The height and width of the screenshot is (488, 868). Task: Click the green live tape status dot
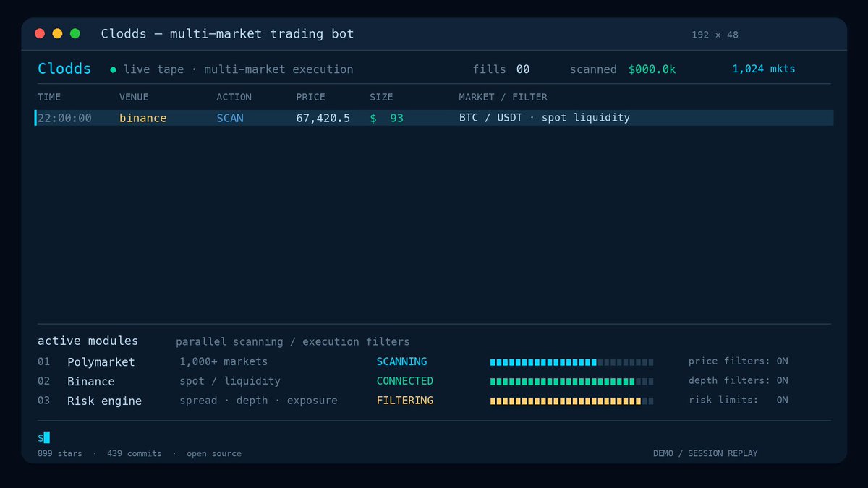pyautogui.click(x=113, y=70)
